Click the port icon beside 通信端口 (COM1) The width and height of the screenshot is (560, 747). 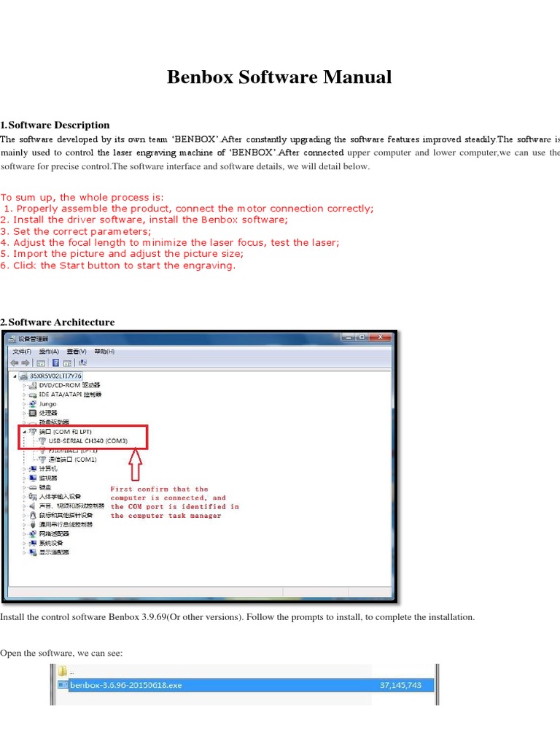[42, 460]
